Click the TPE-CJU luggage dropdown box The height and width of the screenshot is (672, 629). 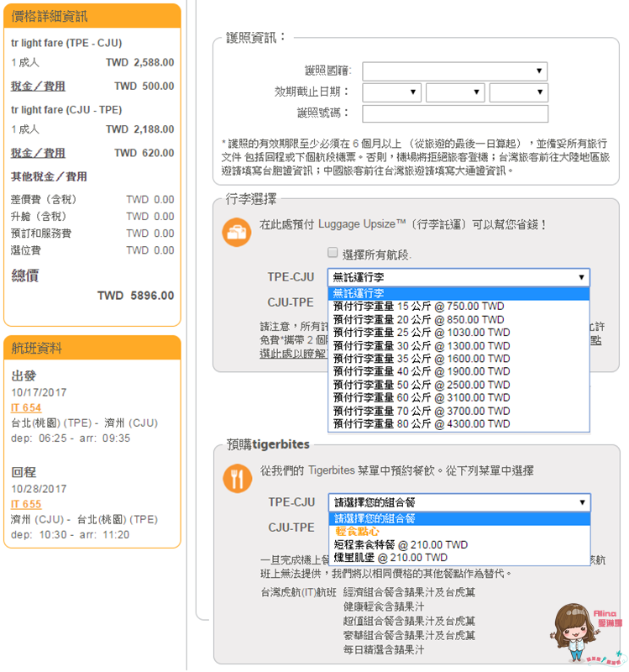click(459, 277)
